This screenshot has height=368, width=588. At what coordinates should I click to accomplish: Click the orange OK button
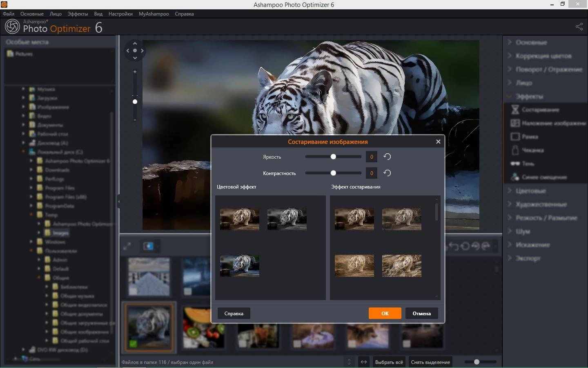pyautogui.click(x=385, y=313)
